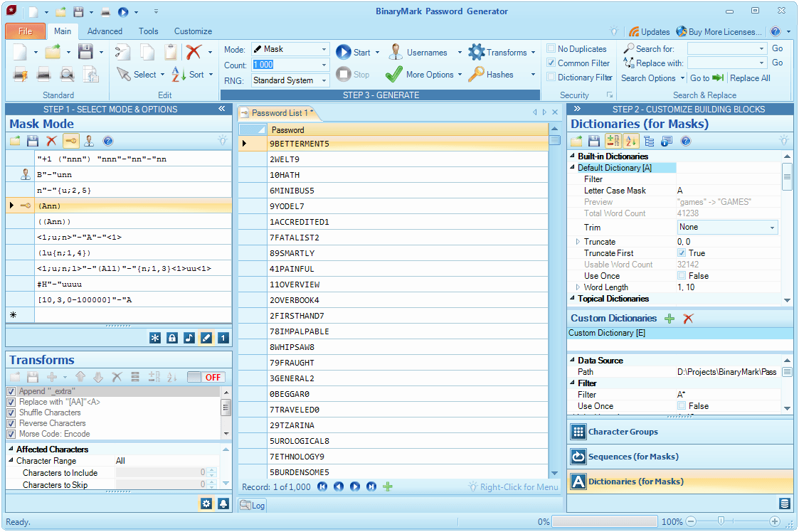This screenshot has width=799, height=532.
Task: Click the Transforms gear icon in ribbon
Action: 476,53
